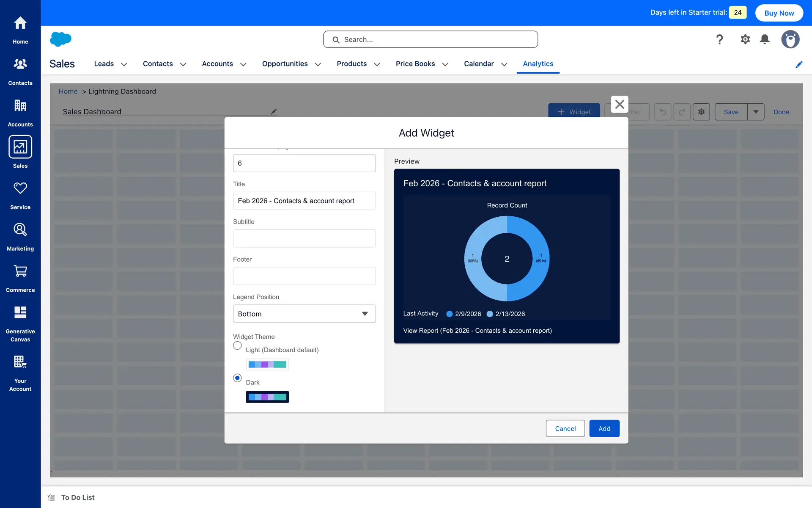The image size is (812, 508).
Task: Click the Service heart icon
Action: [20, 188]
